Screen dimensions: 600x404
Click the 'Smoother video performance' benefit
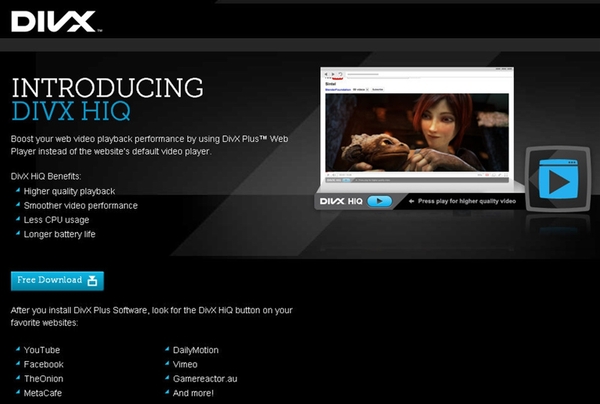[81, 205]
